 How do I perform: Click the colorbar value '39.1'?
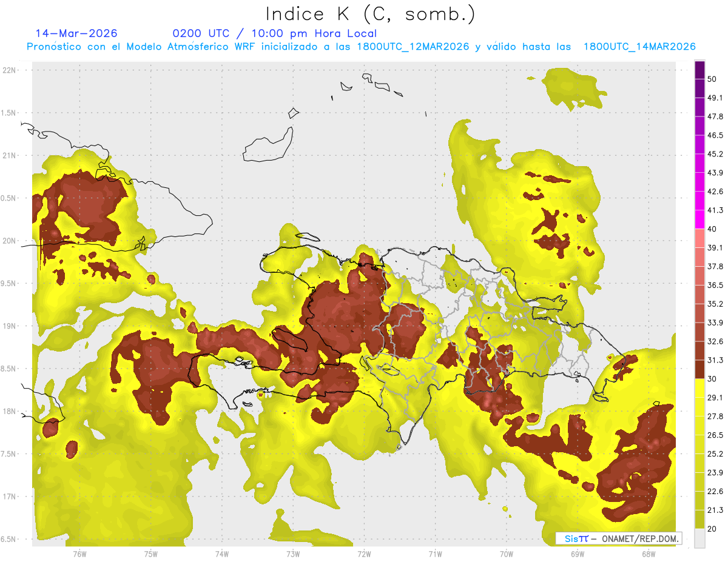point(715,247)
